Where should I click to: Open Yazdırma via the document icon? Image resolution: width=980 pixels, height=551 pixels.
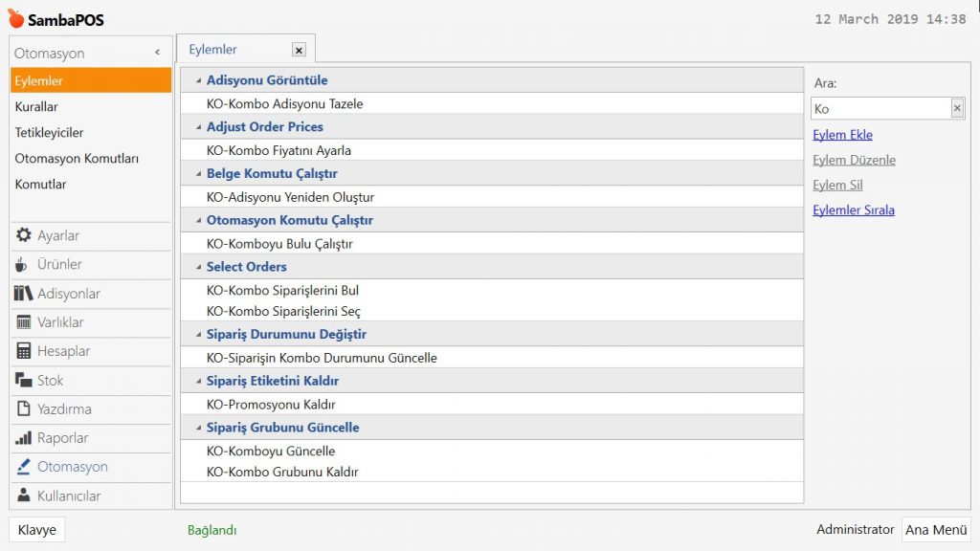coord(24,409)
